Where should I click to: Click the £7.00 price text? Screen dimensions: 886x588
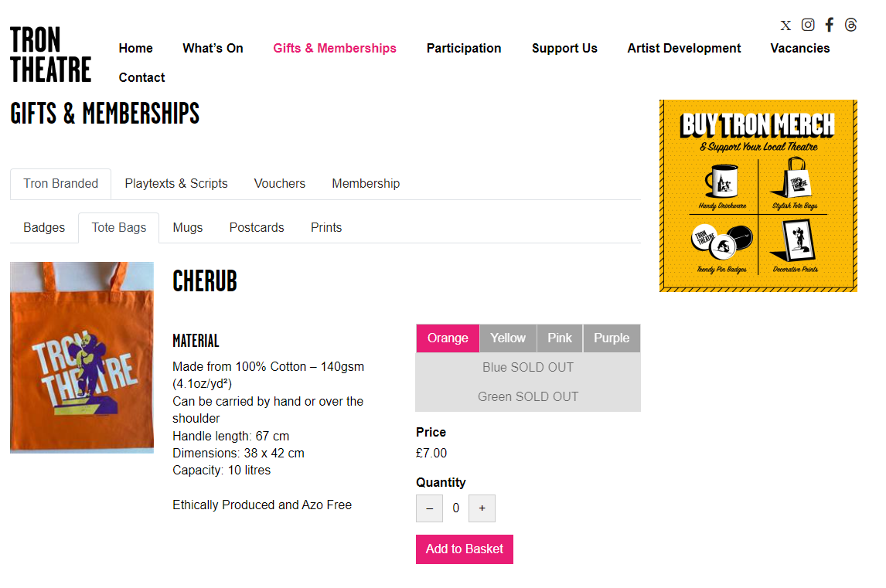(x=431, y=453)
